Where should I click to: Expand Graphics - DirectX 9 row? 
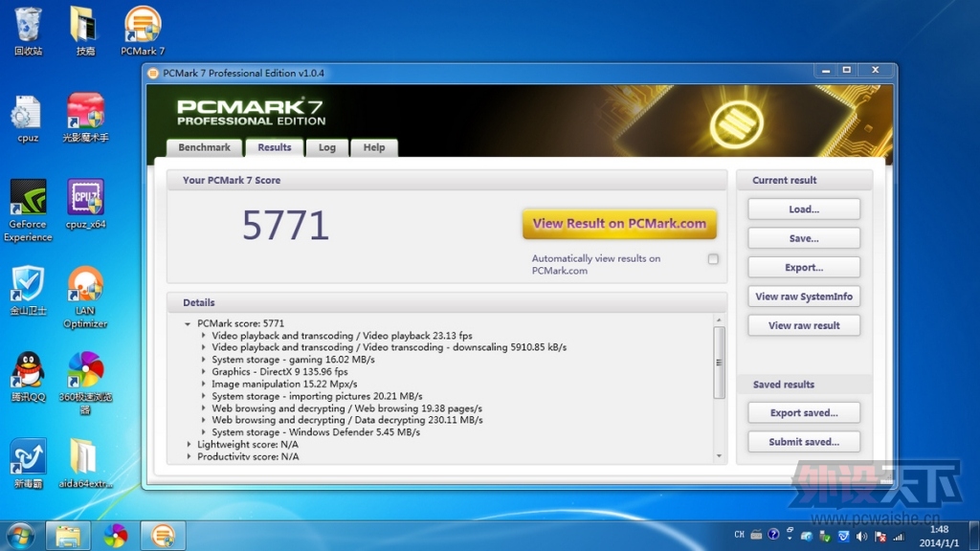[203, 372]
